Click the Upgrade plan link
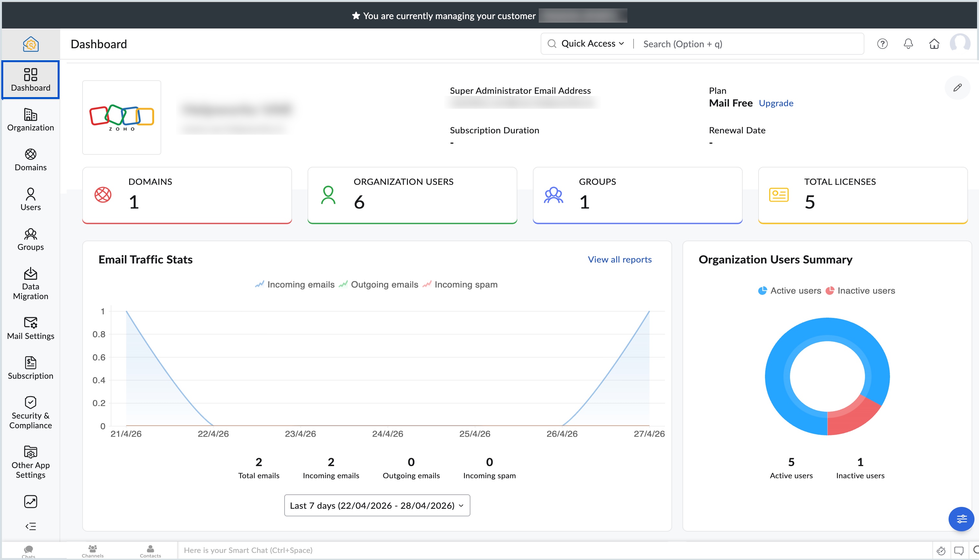 click(x=776, y=103)
